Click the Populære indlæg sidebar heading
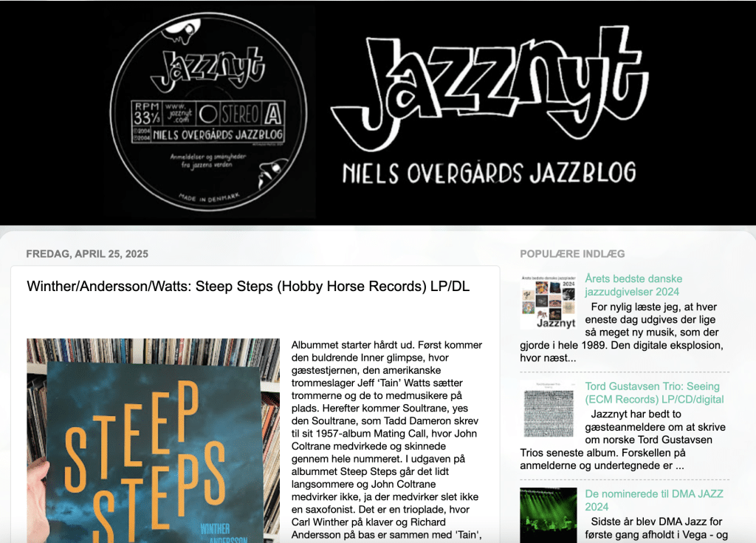Viewport: 756px width, 543px height. pos(572,254)
